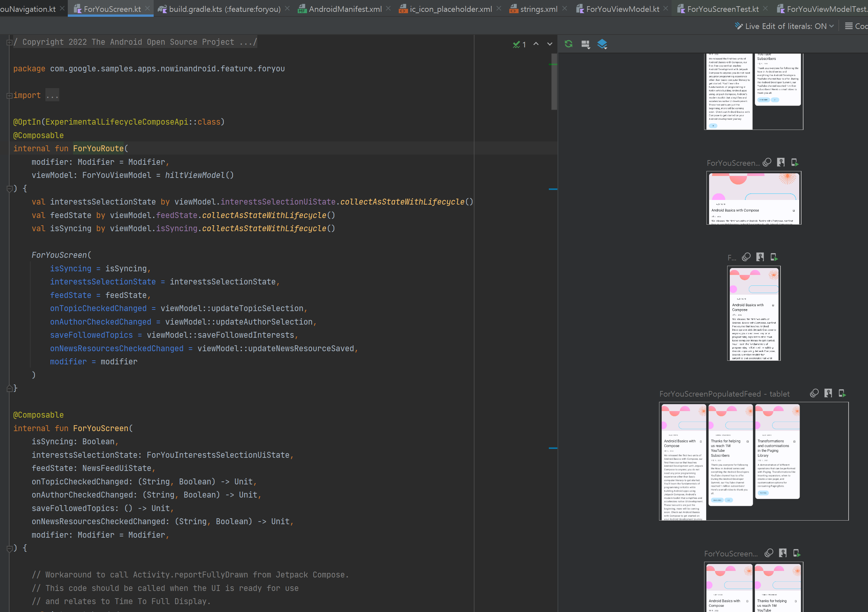Expand the folded copyright comment

[x=9, y=42]
